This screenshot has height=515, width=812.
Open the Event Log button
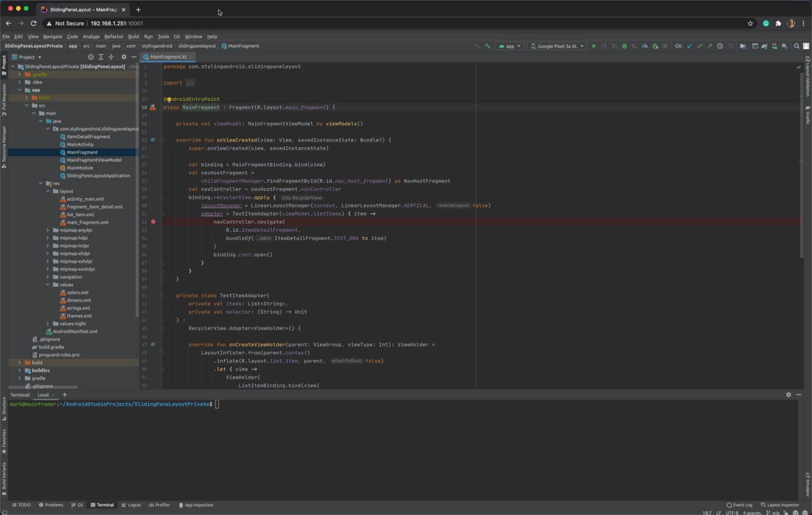[x=739, y=505]
